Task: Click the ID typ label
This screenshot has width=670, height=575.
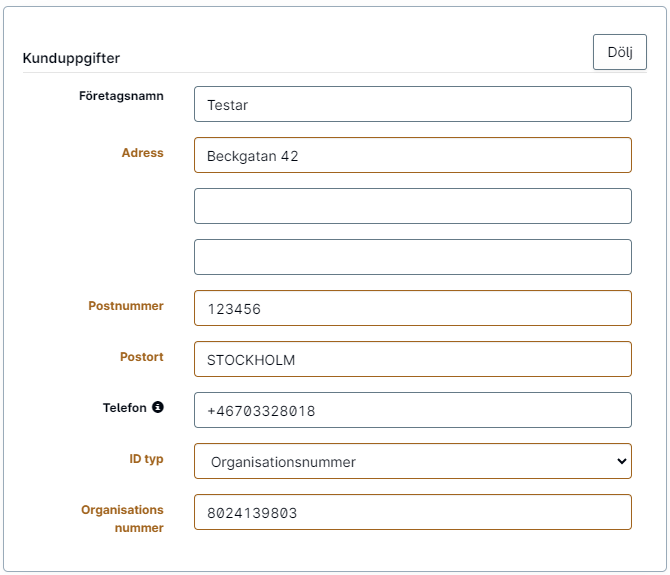Action: (x=147, y=459)
